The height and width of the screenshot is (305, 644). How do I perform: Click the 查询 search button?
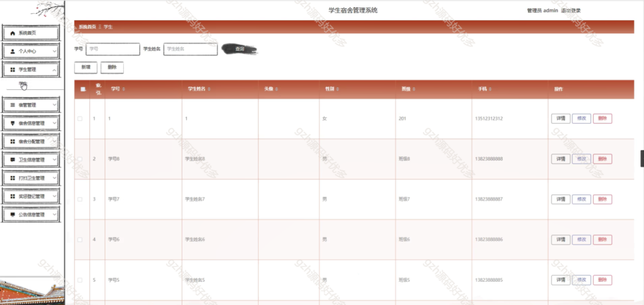point(240,49)
